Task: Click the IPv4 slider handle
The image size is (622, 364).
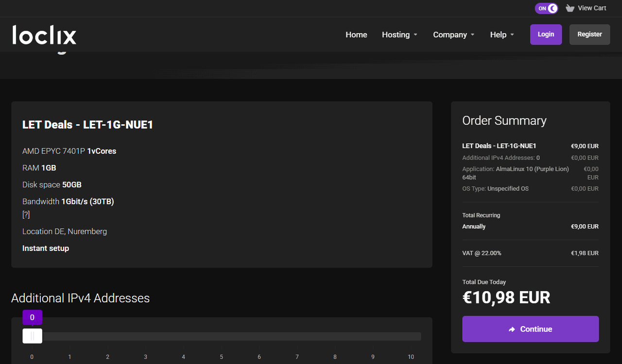Action: tap(32, 336)
